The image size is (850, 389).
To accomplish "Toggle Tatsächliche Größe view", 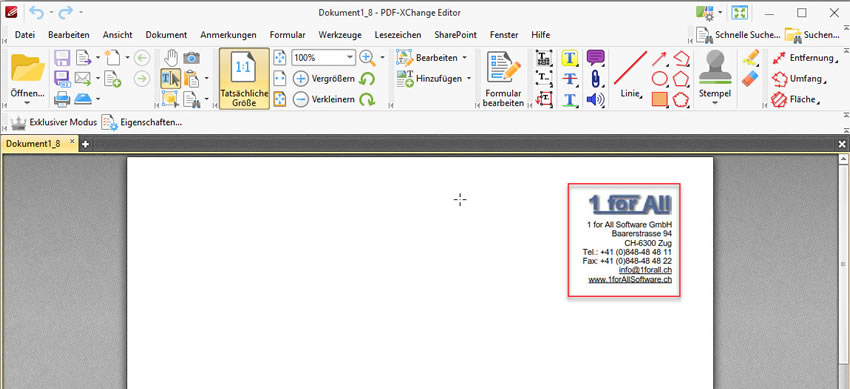I will point(244,79).
